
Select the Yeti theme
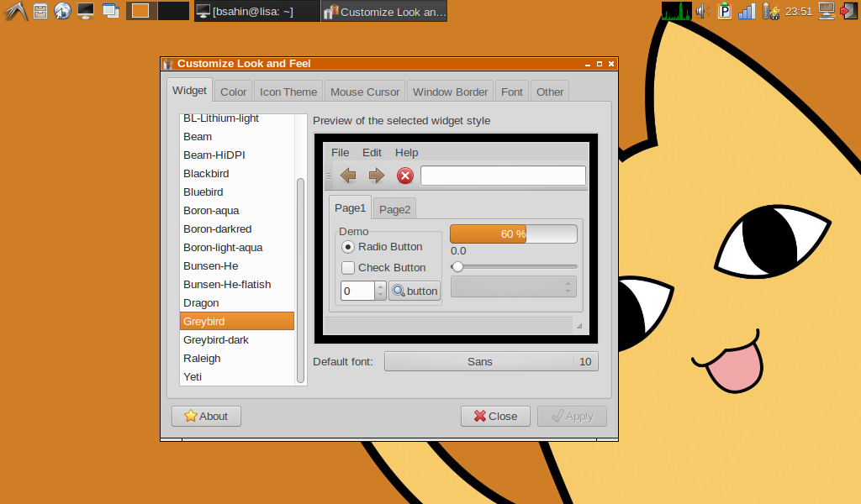237,377
